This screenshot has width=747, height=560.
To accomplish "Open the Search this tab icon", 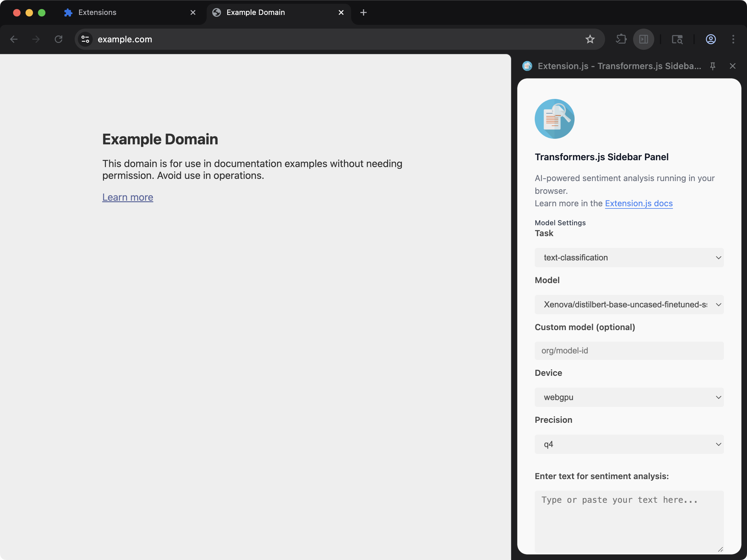I will pos(677,39).
